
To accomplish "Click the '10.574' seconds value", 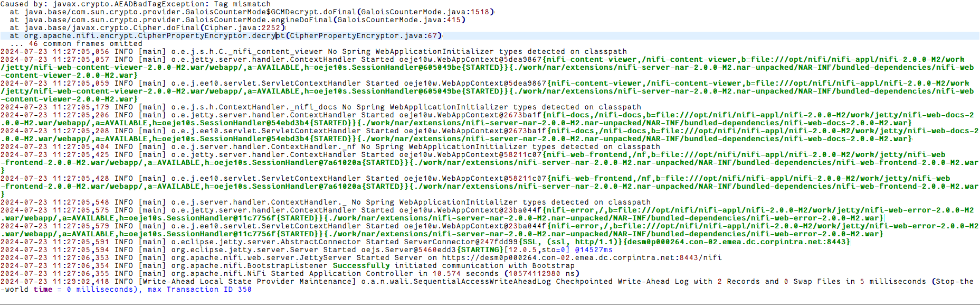I will (x=446, y=273).
